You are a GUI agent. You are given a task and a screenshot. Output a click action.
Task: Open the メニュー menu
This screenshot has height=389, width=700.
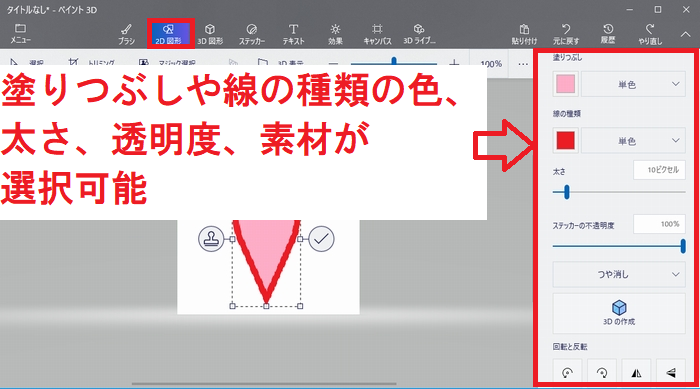(21, 34)
